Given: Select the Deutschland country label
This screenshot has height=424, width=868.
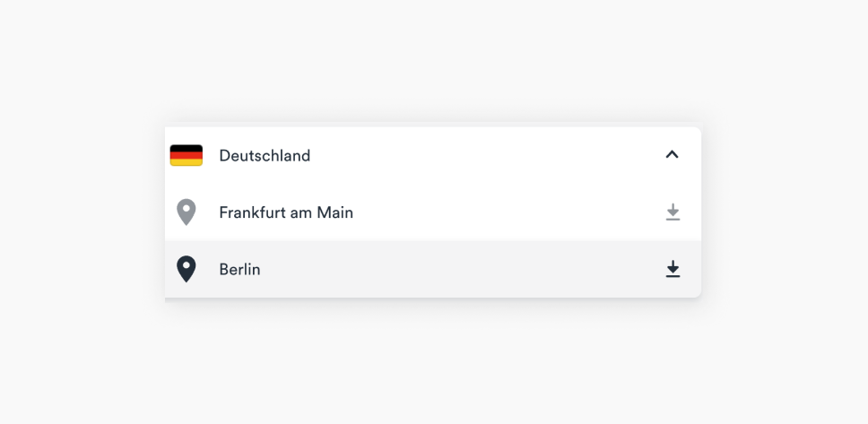Looking at the screenshot, I should pos(265,156).
